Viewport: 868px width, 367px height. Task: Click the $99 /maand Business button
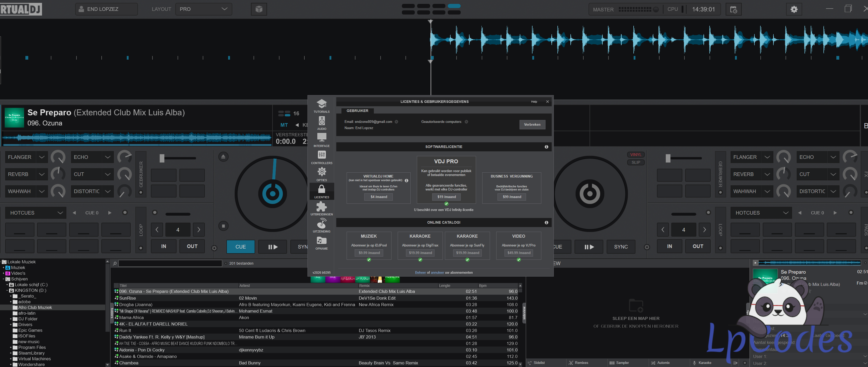point(512,197)
